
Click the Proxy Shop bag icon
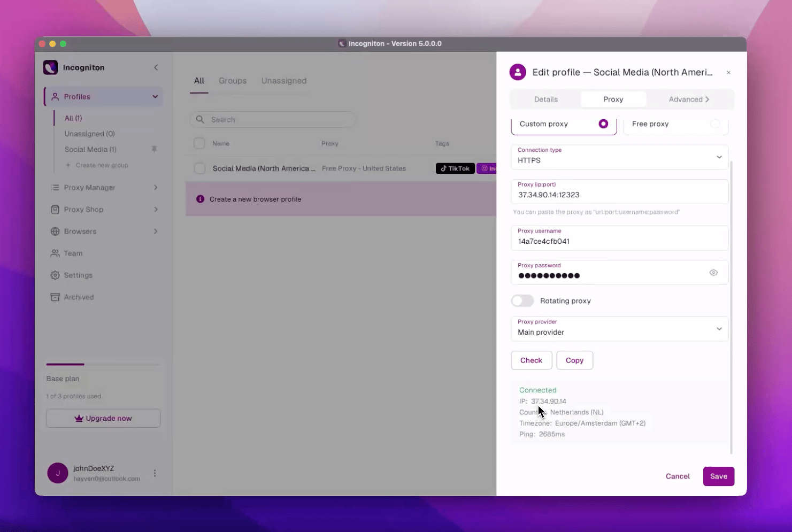coord(55,210)
